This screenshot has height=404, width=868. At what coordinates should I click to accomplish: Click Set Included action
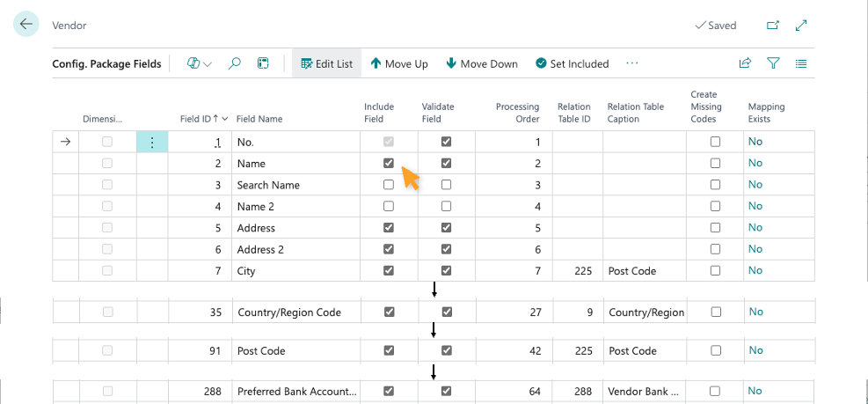click(x=573, y=63)
